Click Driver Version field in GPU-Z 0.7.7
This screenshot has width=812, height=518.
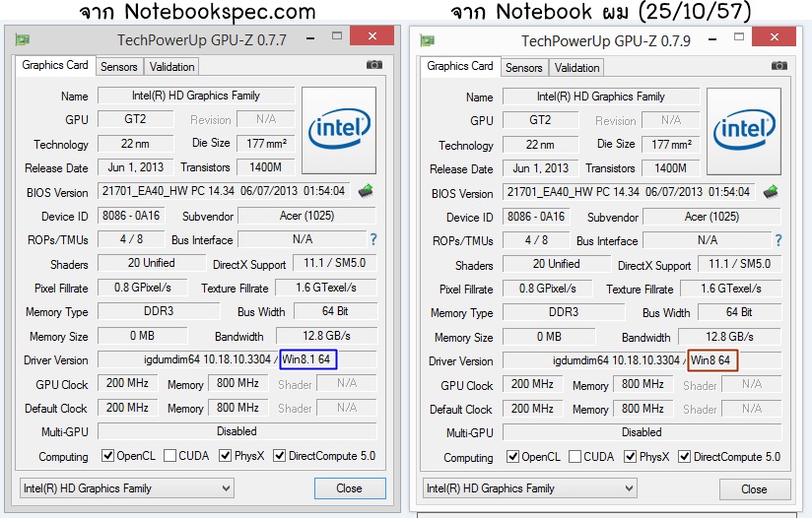(237, 359)
